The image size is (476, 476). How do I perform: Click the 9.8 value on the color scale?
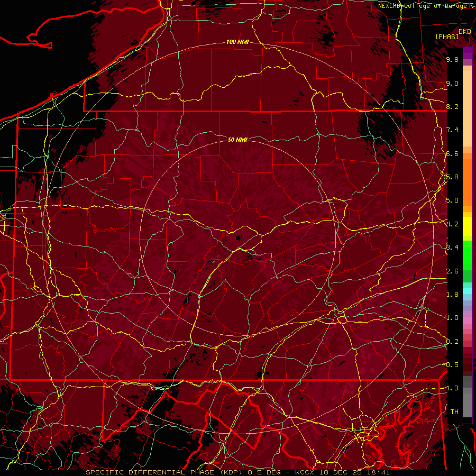click(452, 59)
